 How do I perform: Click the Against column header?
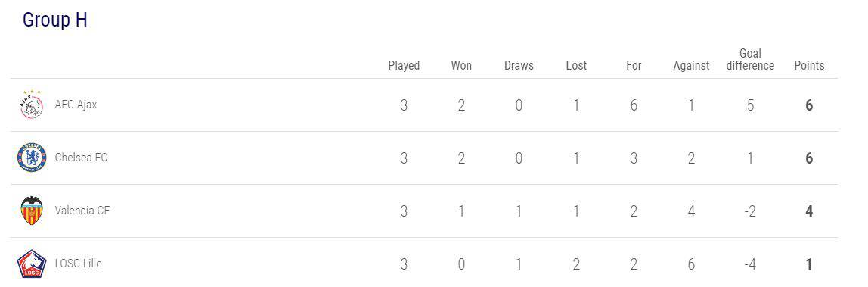point(691,65)
